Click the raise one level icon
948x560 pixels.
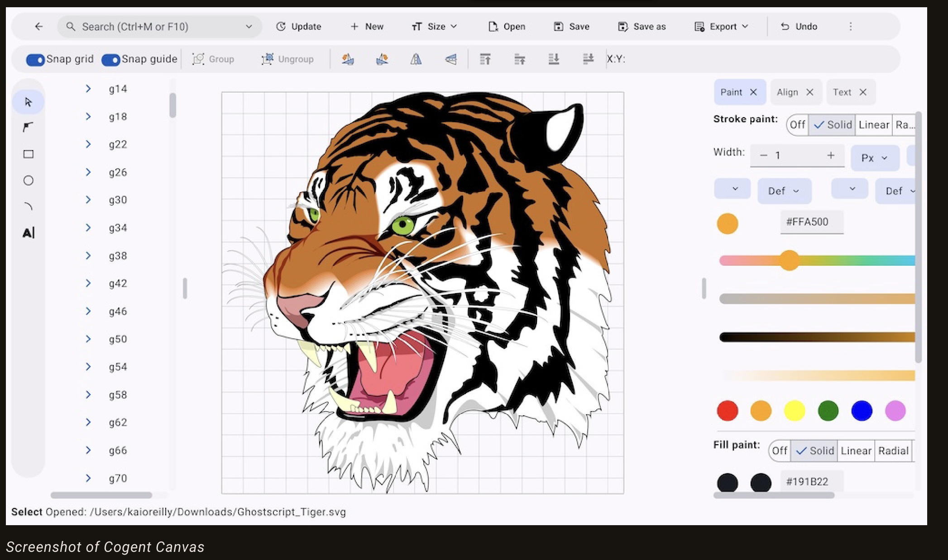(x=519, y=59)
